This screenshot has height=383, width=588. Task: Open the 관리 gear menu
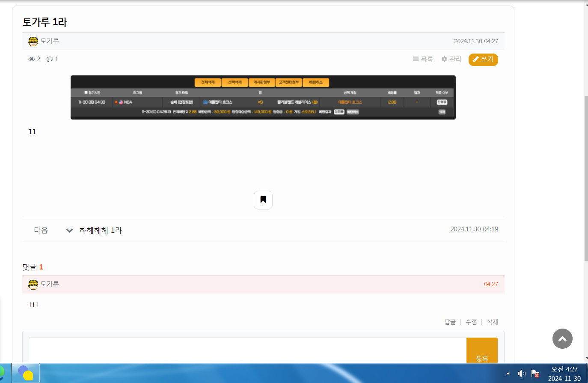451,59
